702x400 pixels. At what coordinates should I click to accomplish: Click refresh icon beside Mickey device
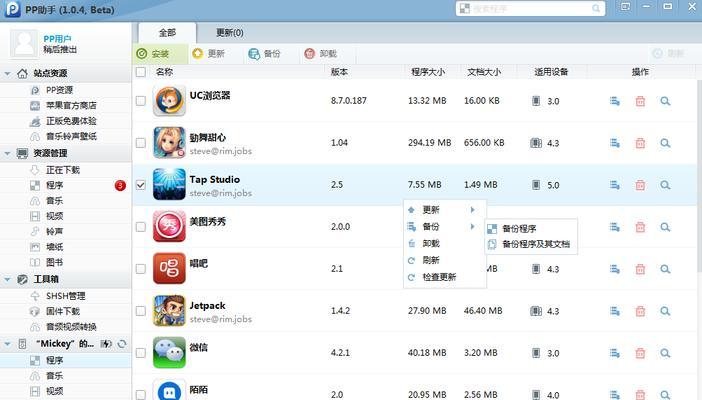click(x=122, y=344)
